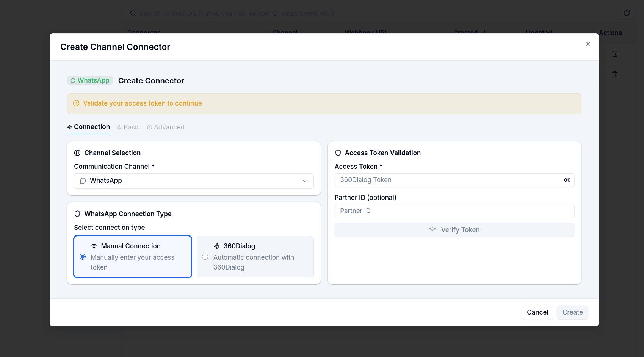The height and width of the screenshot is (357, 644).
Task: Click the second trash icon in the Actions column
Action: tap(615, 74)
